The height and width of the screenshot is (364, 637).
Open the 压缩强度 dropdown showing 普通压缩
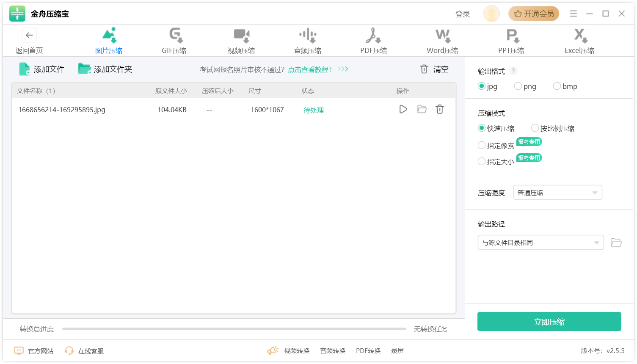(557, 193)
